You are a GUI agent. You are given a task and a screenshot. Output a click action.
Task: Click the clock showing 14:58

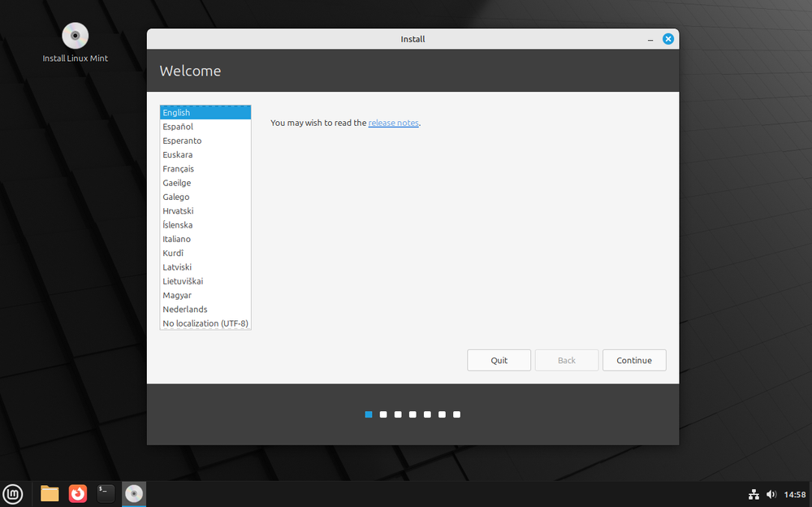coord(794,494)
